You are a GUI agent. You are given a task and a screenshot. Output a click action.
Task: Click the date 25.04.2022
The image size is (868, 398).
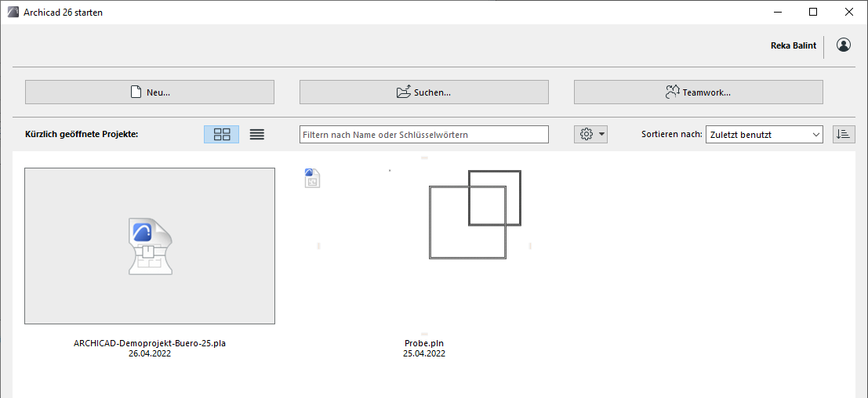tap(424, 354)
